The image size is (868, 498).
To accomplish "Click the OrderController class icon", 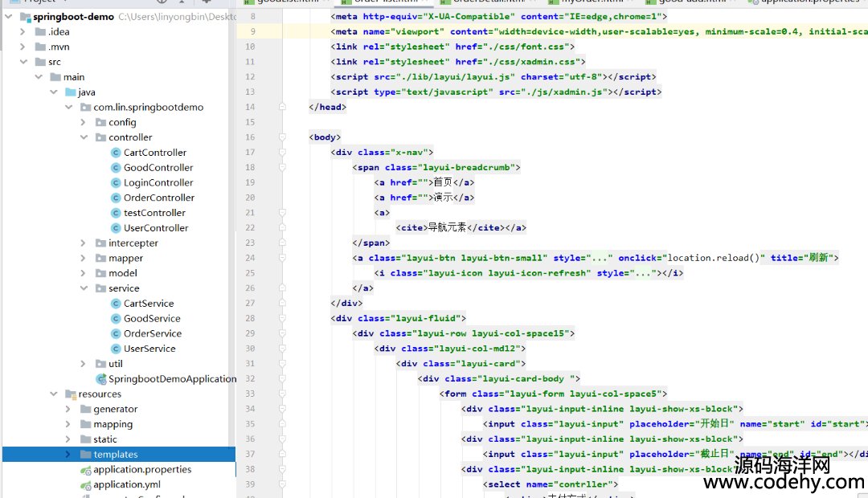I will (x=116, y=198).
